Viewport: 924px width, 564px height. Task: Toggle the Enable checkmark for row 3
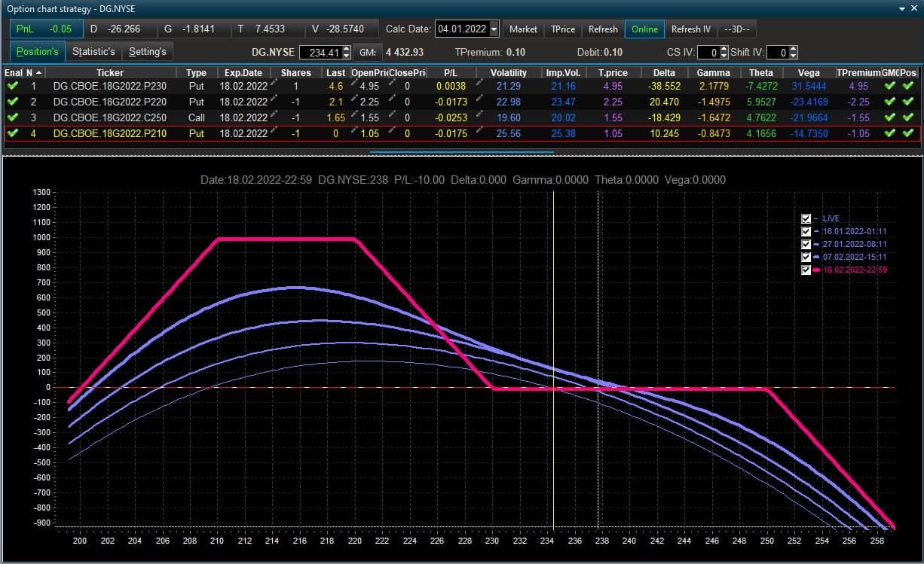coord(13,117)
